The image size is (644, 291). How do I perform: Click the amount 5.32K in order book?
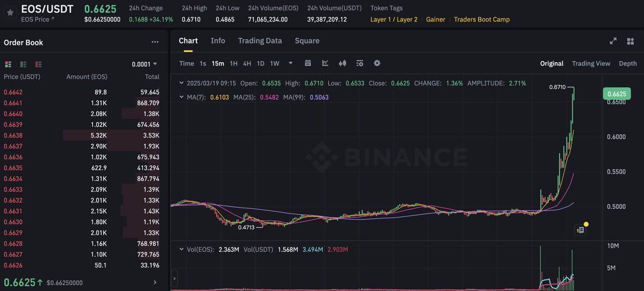pos(98,135)
